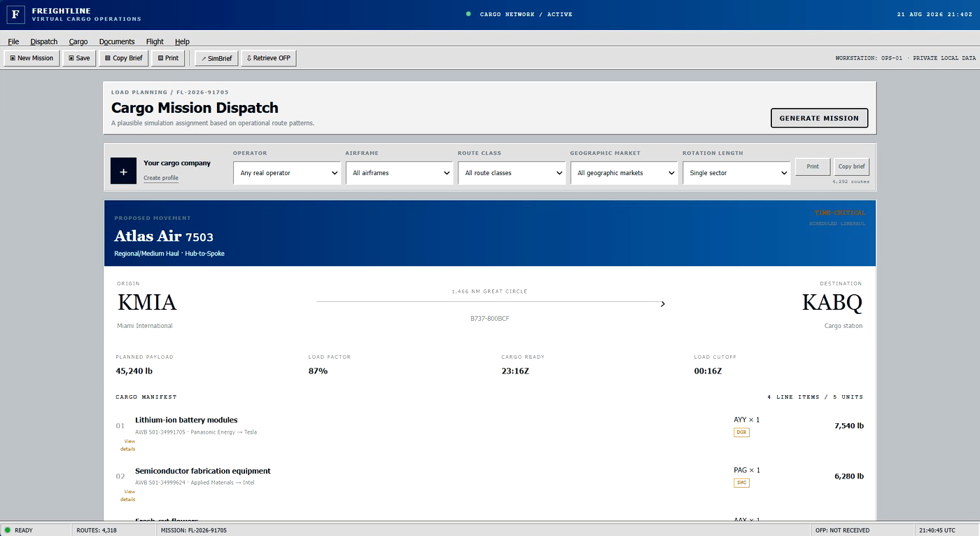Click the Lithium-ion battery modules item name
The height and width of the screenshot is (536, 980).
click(x=186, y=420)
